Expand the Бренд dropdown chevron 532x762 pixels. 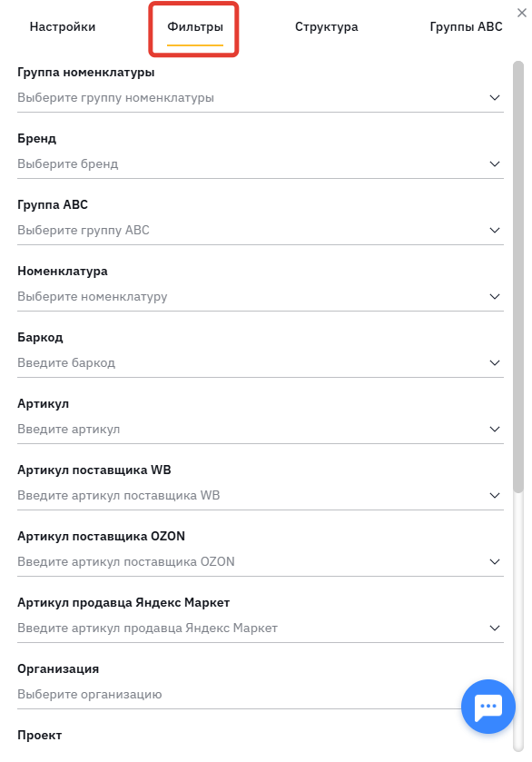tap(495, 163)
